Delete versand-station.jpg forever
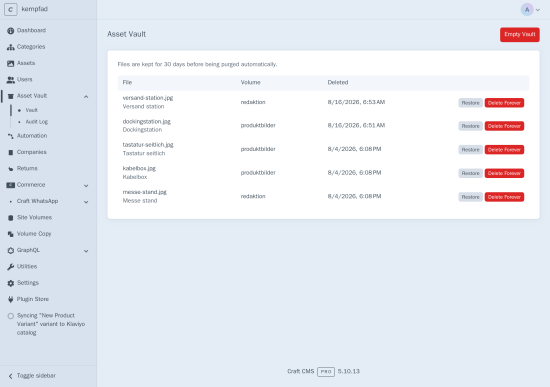The image size is (550, 387). click(504, 103)
